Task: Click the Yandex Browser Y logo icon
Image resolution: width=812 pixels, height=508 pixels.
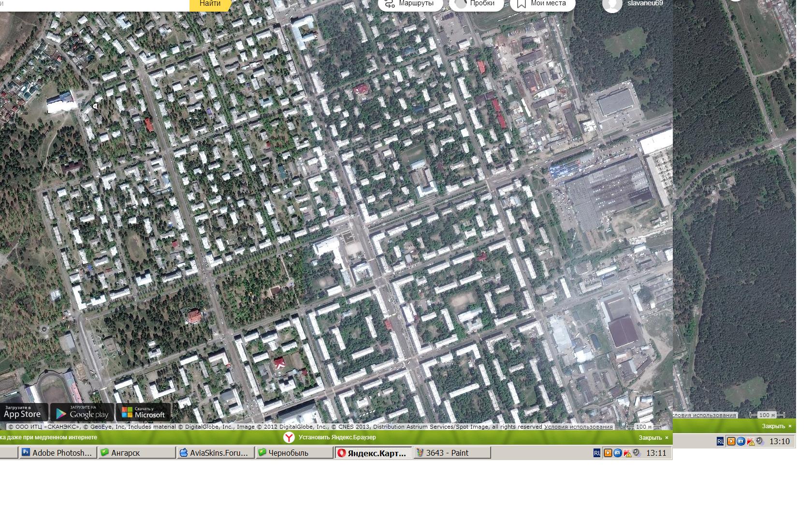Action: click(x=289, y=437)
